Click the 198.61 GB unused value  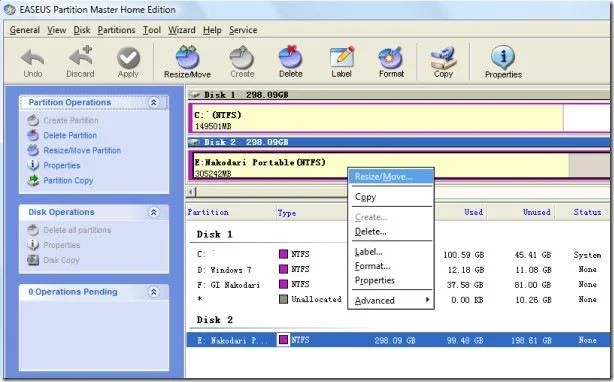(x=531, y=341)
